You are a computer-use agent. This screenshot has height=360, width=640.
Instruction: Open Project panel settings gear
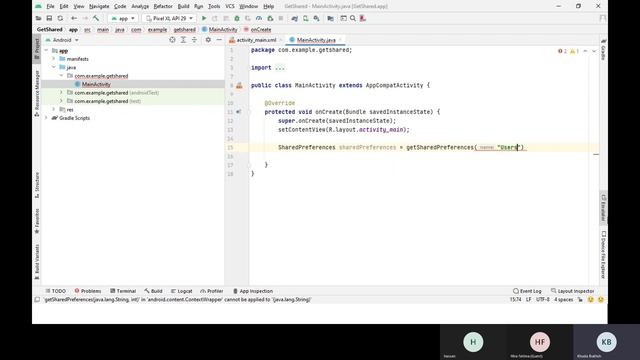tap(208, 40)
